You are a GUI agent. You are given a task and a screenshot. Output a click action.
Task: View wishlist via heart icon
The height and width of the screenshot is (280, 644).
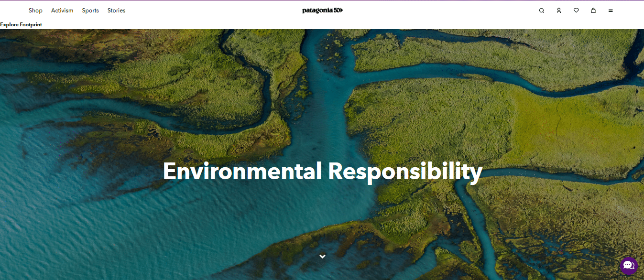click(576, 11)
